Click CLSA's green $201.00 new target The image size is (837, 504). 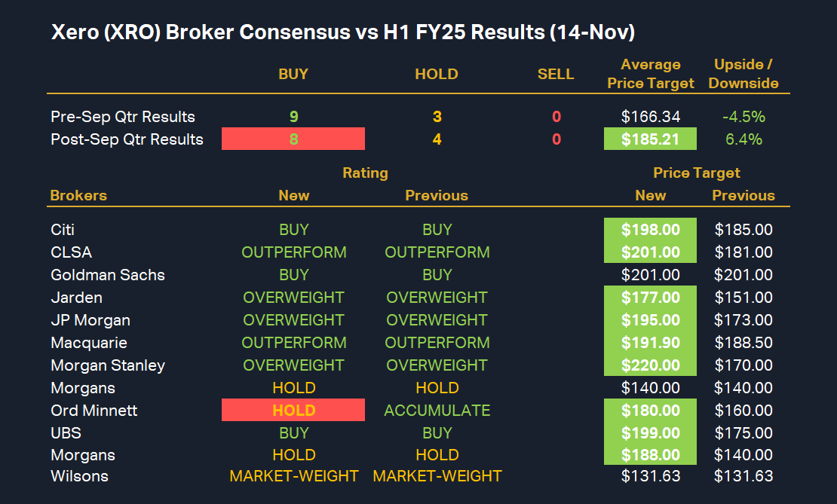[650, 252]
